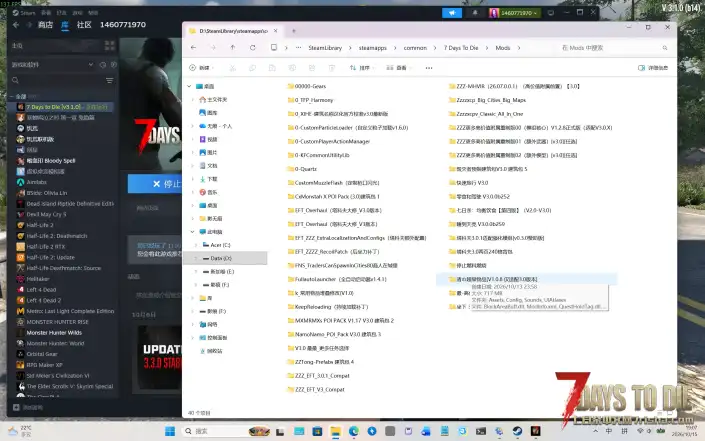Switch to the Store tab in Steam

pyautogui.click(x=45, y=25)
